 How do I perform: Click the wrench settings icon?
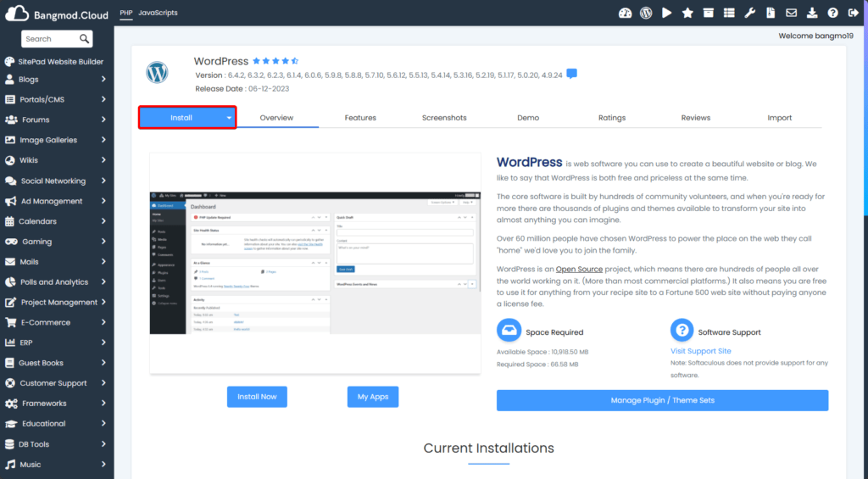tap(749, 13)
